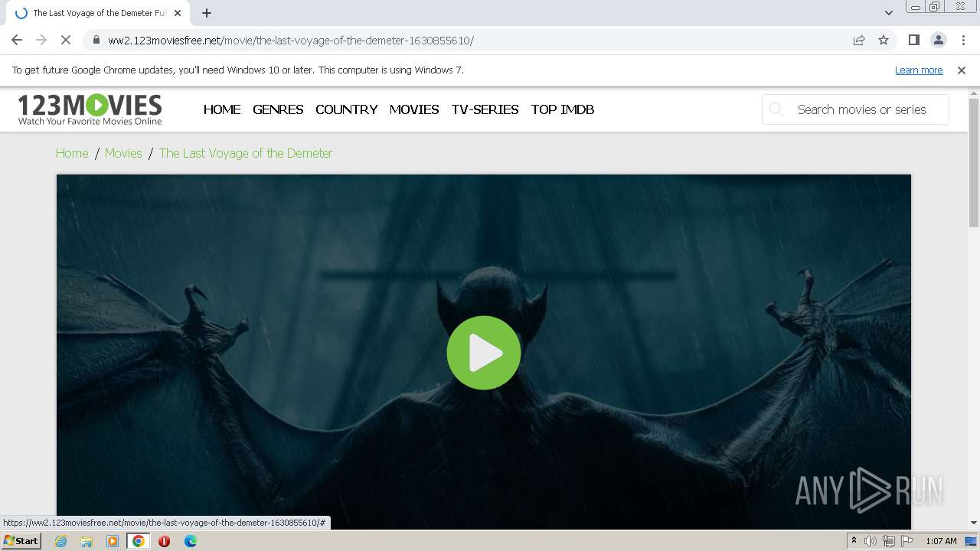Expand the tab search dropdown
The width and height of the screenshot is (980, 551).
888,13
